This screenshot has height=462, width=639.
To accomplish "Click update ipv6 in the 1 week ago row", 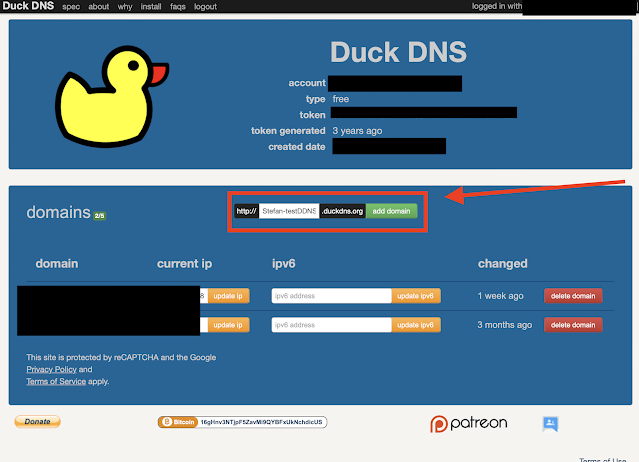I will [x=416, y=296].
